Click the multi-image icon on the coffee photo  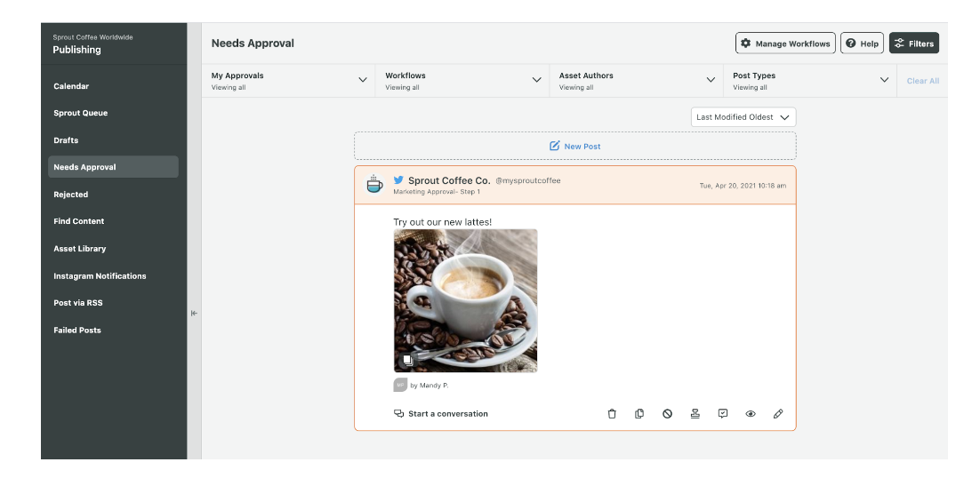click(x=406, y=360)
